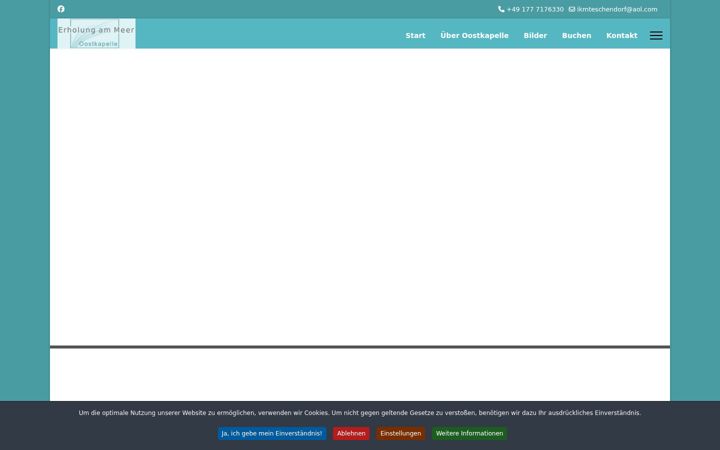The width and height of the screenshot is (720, 450).
Task: Click the Erholung am Meer logo
Action: point(96,34)
